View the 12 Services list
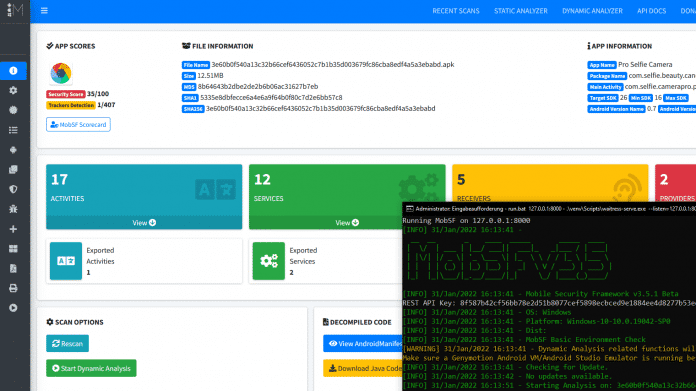The image size is (696, 391). (347, 223)
